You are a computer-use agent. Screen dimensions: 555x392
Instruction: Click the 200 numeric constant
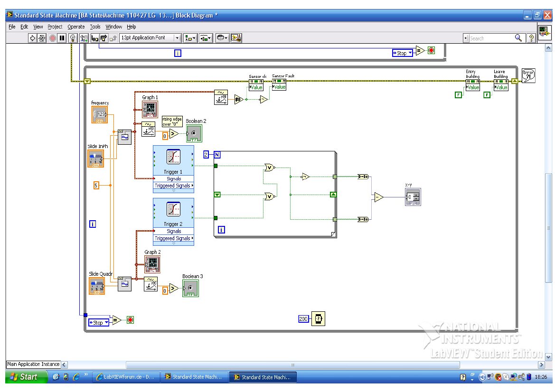point(303,319)
